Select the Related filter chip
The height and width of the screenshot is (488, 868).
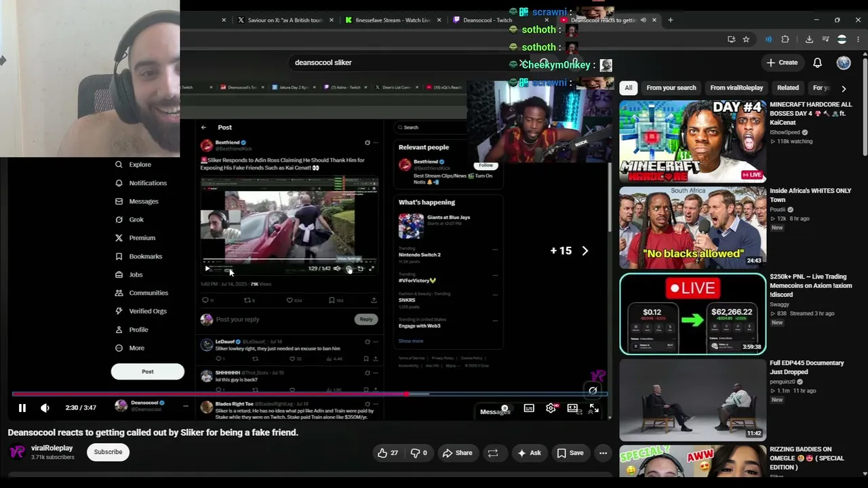tap(787, 87)
